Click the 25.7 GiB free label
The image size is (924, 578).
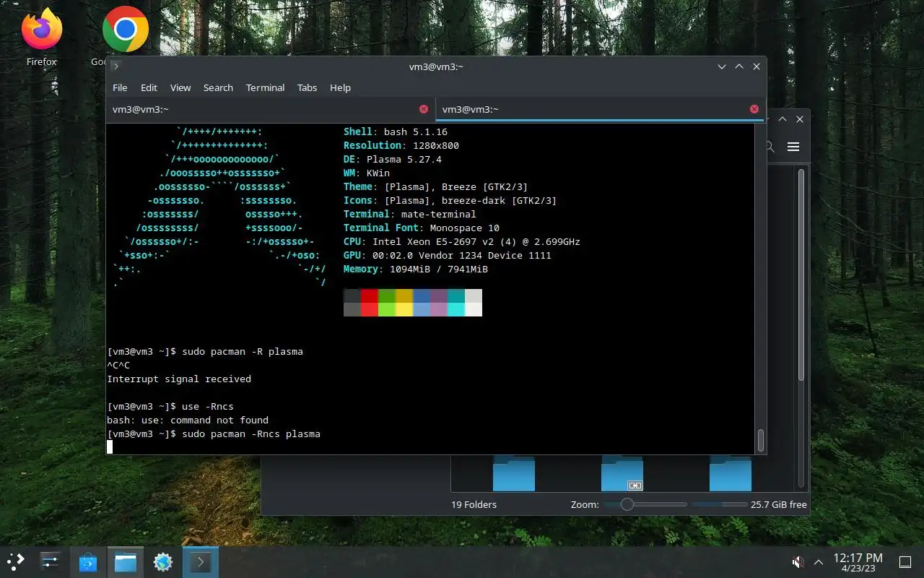click(779, 504)
